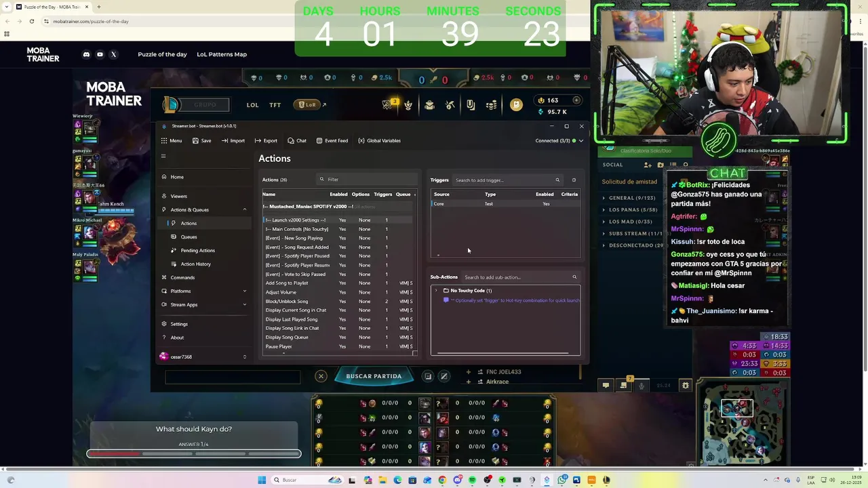
Task: Open Chat from Streamer.bot toolbar
Action: click(297, 140)
